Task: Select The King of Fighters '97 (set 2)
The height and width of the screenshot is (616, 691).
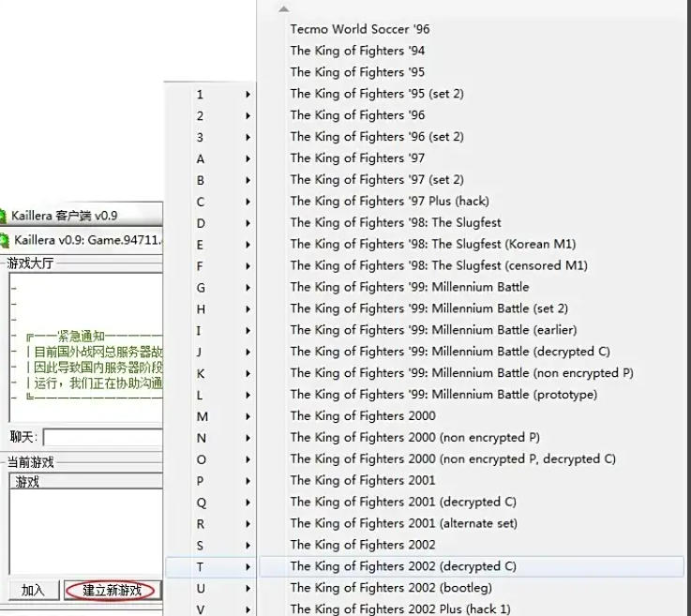Action: pyautogui.click(x=472, y=179)
